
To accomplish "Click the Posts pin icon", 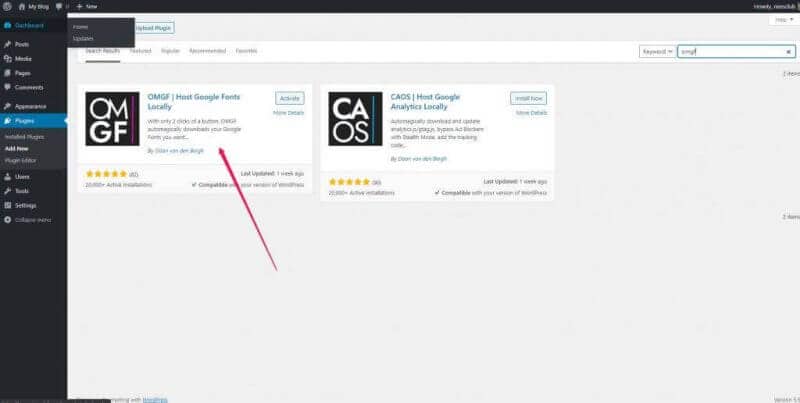I will [7, 44].
